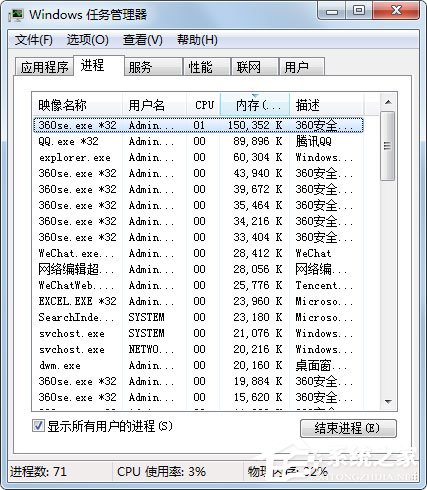The height and width of the screenshot is (490, 427).
Task: Switch to the 应用程序 tab
Action: 44,67
